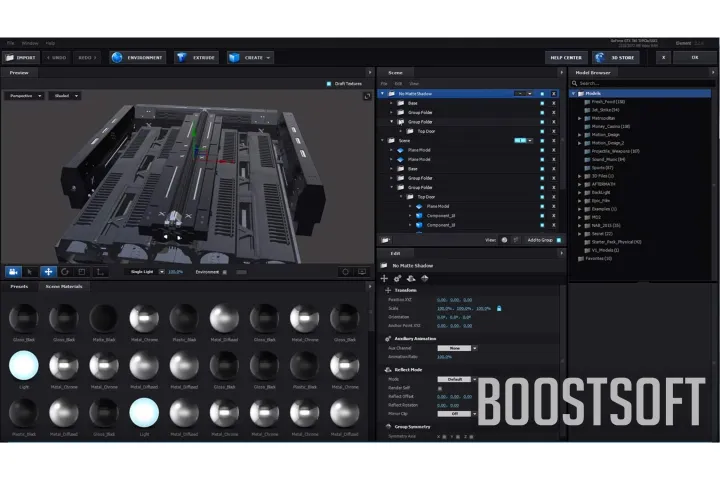Open the Preview panel options arrow
This screenshot has width=720, height=480.
click(370, 73)
